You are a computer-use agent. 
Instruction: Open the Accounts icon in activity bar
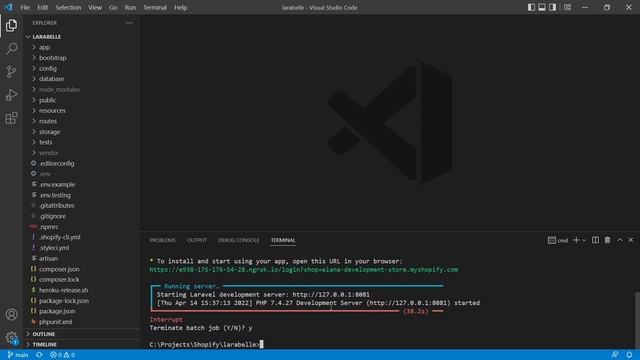point(11,314)
